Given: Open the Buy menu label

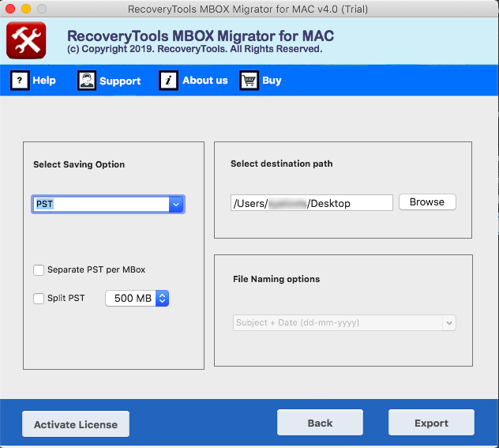Looking at the screenshot, I should pos(272,81).
